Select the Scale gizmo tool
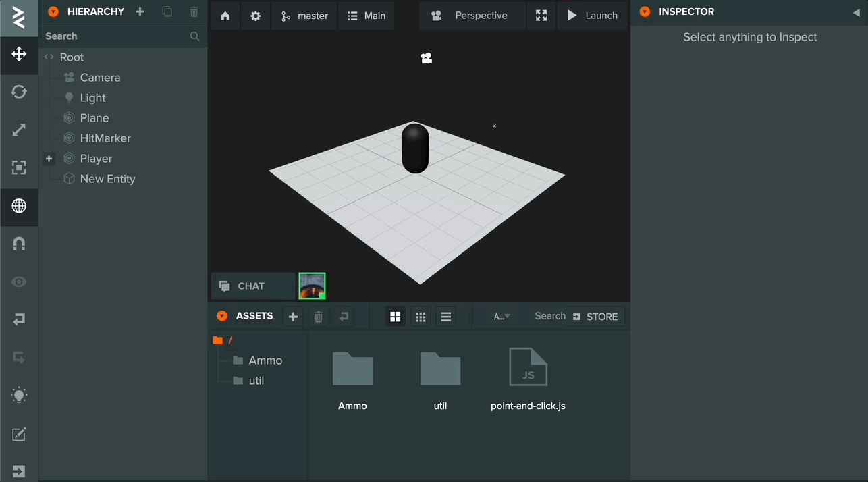Screen dimensions: 868x482 pos(19,130)
